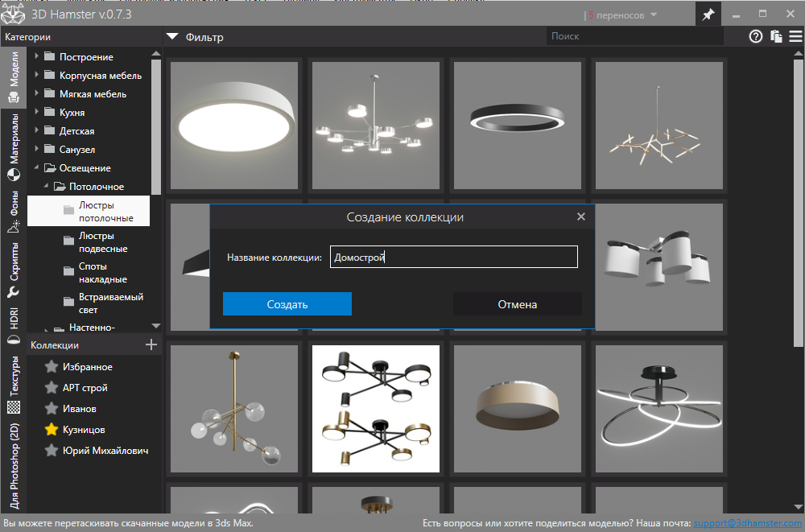Viewport: 805px width, 532px height.
Task: Switch to the Материалы tab
Action: coord(14,147)
